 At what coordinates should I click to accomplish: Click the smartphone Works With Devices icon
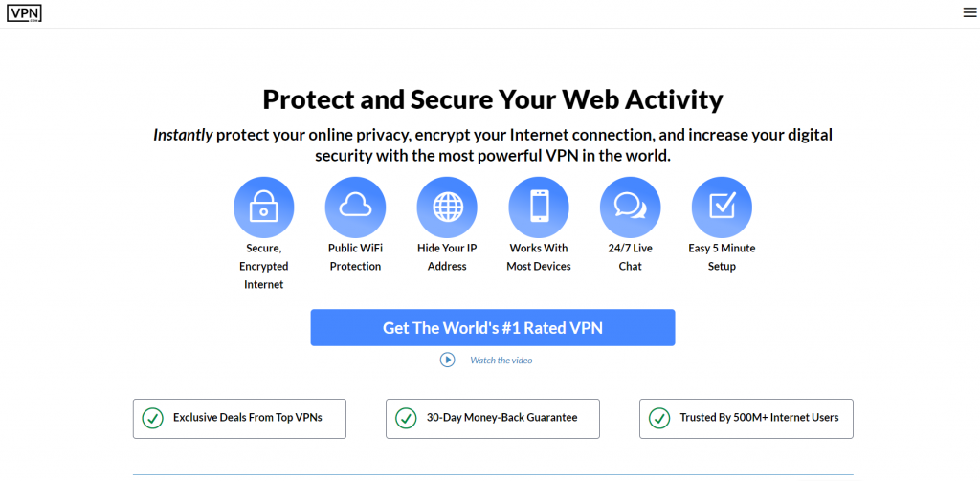tap(539, 208)
